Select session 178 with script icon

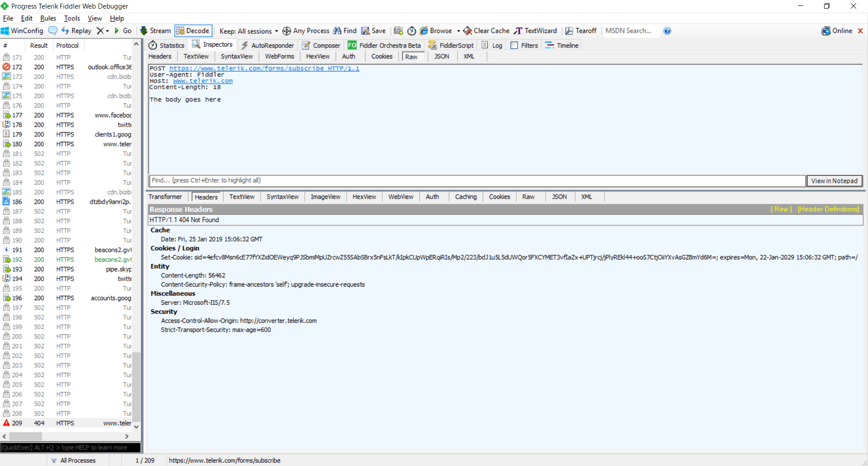click(x=67, y=125)
